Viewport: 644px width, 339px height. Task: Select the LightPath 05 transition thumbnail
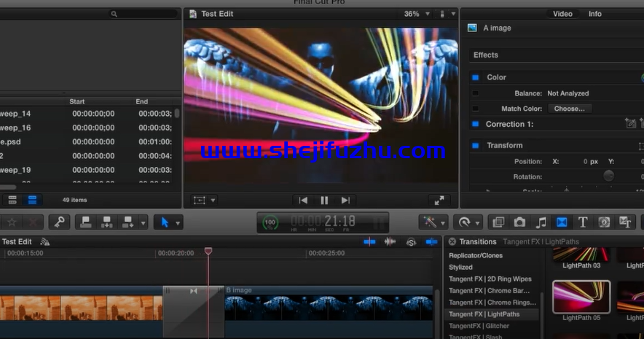pos(581,297)
